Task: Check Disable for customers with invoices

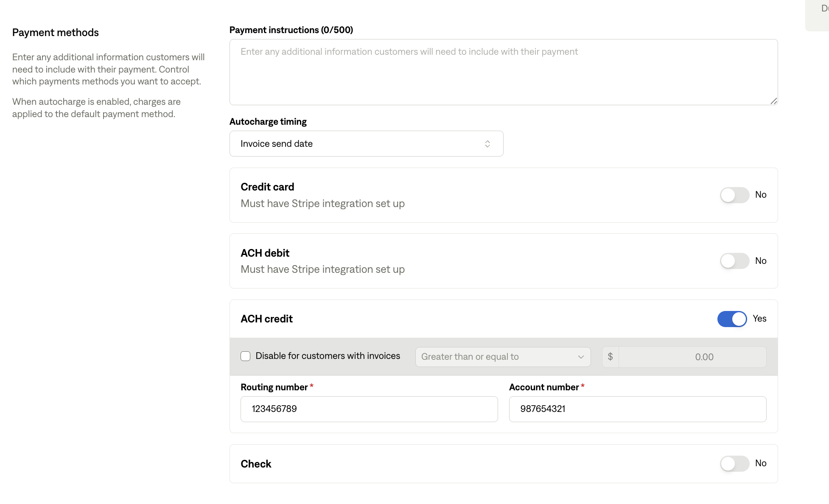Action: coord(246,356)
